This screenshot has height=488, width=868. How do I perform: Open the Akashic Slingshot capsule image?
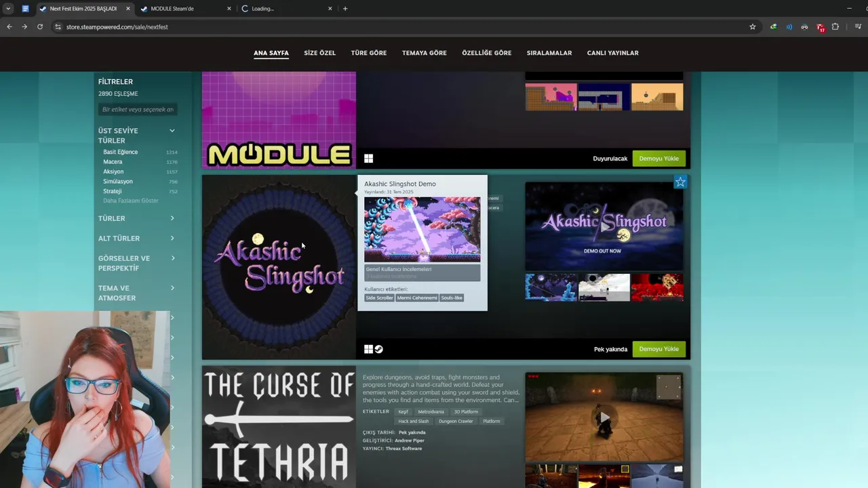[x=279, y=268]
